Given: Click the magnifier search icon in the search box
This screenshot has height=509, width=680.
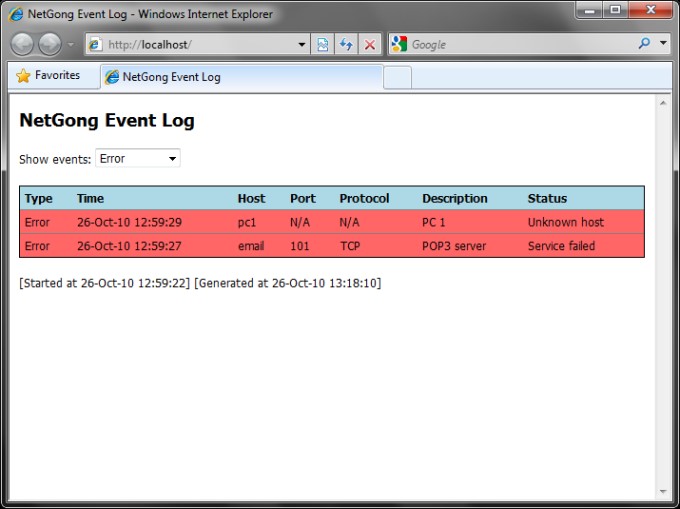Looking at the screenshot, I should [644, 44].
